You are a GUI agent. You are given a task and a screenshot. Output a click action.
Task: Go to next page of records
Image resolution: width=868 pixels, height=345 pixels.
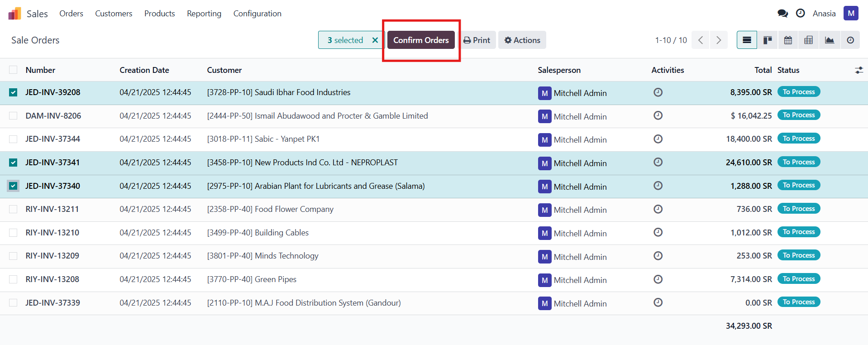point(719,40)
